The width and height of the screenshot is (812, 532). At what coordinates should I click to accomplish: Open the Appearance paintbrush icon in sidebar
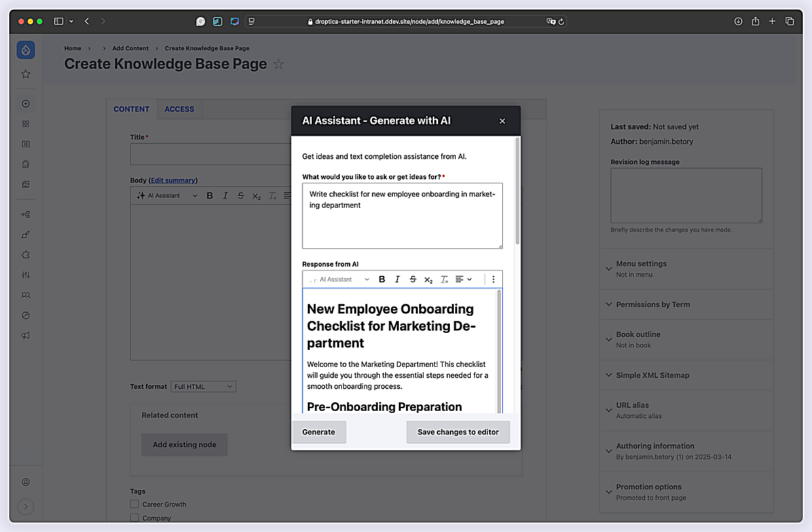tap(26, 235)
